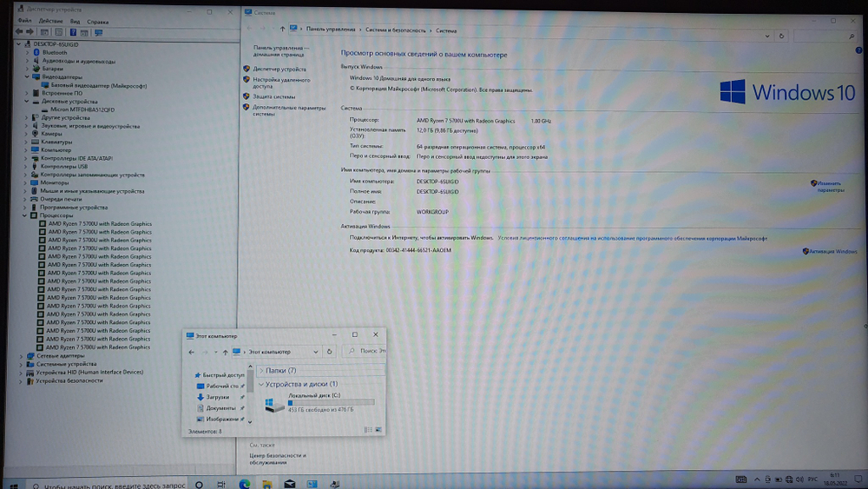Click Дополнительные параметры системы link
868x489 pixels.
(x=289, y=110)
